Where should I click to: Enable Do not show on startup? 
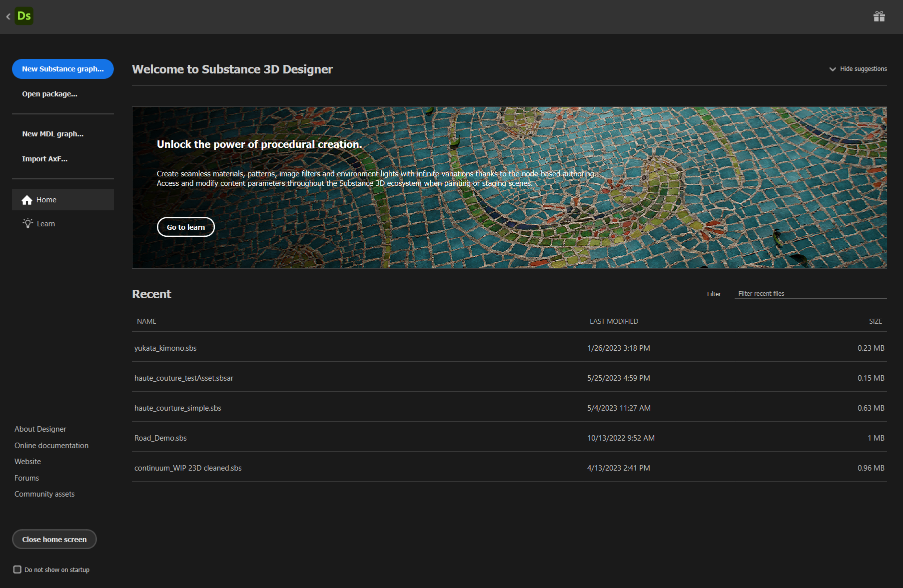click(17, 570)
